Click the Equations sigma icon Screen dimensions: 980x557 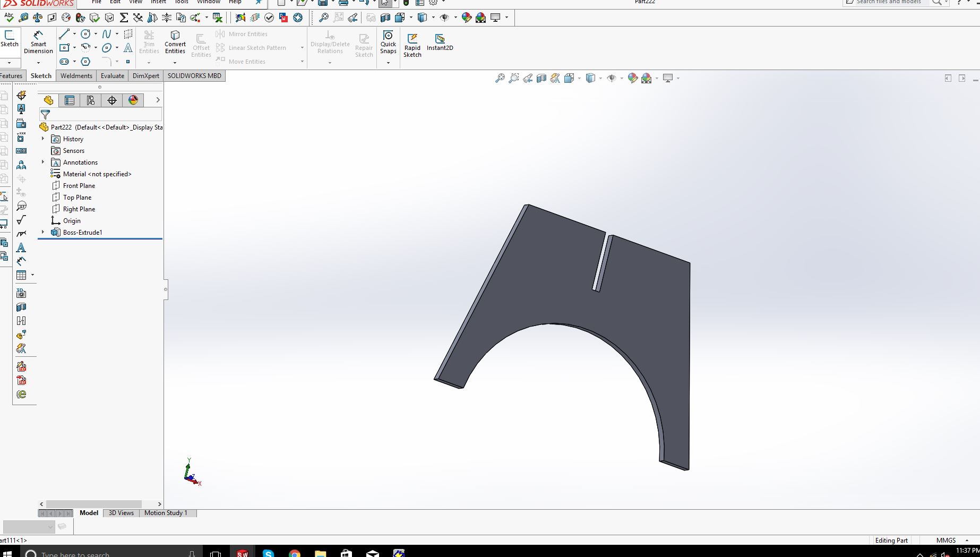[124, 18]
